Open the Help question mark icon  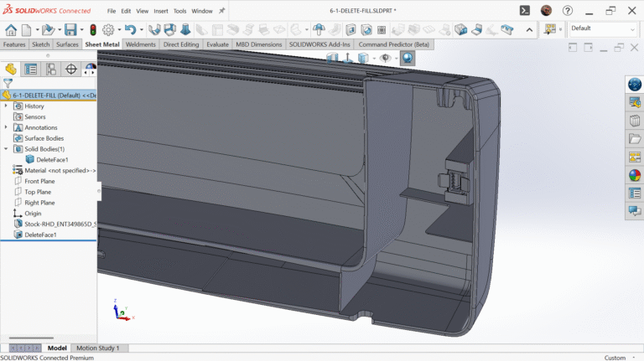(x=568, y=11)
